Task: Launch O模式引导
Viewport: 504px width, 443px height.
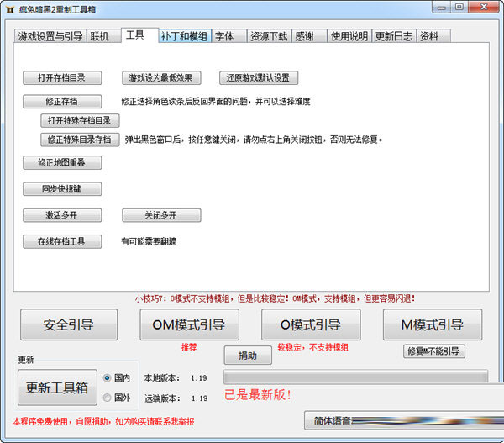Action: coord(311,324)
